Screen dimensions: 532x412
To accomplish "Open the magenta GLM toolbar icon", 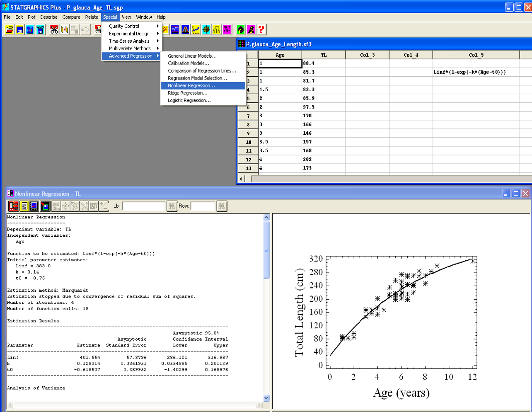I will coord(227,29).
